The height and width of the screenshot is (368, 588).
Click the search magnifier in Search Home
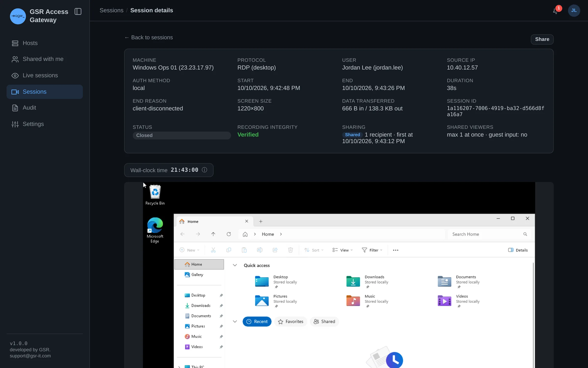[525, 234]
